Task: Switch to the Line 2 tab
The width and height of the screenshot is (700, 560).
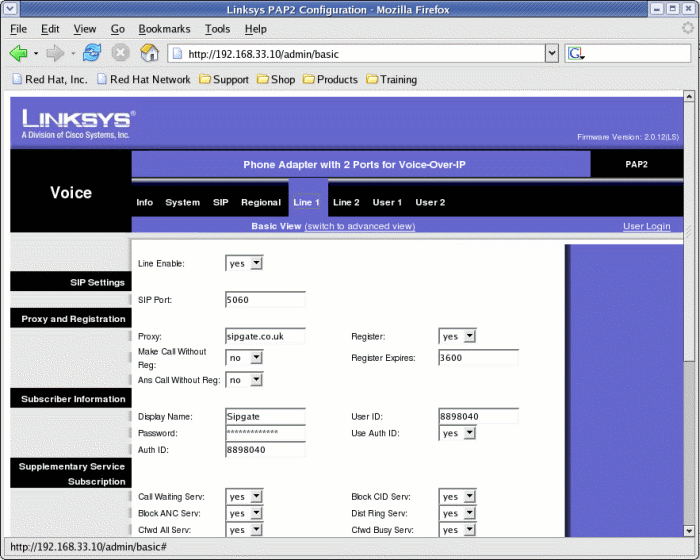Action: pyautogui.click(x=346, y=202)
